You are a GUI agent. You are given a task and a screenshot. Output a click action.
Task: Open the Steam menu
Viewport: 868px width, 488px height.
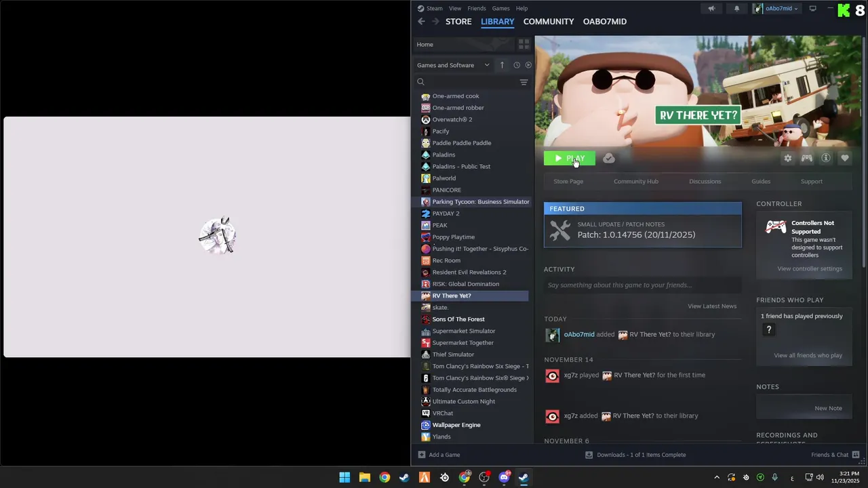[x=430, y=8]
